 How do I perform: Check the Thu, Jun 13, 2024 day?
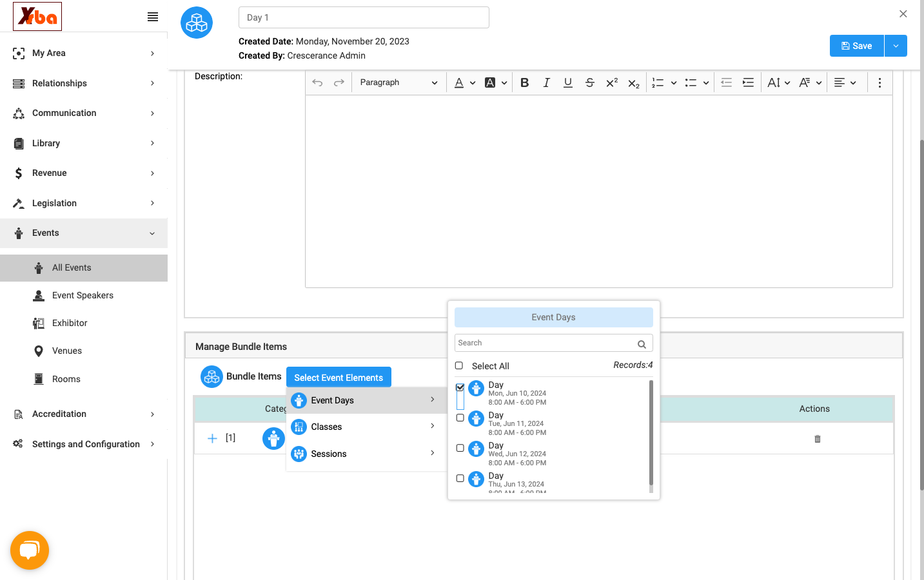(460, 478)
